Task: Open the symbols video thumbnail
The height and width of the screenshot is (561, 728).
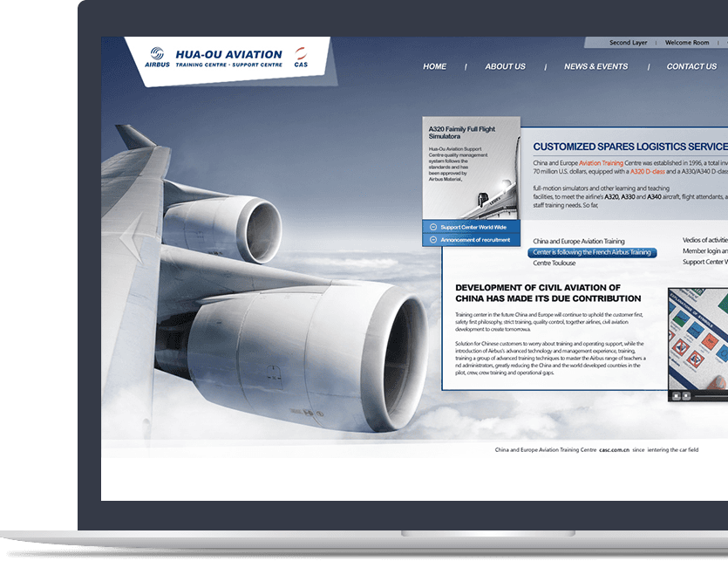Action: point(699,339)
